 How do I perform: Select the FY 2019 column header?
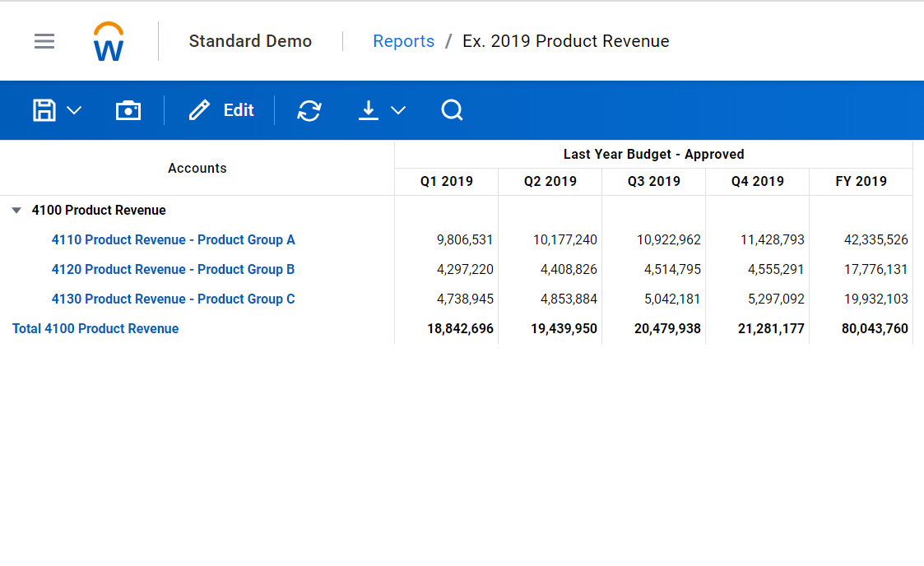click(x=861, y=182)
